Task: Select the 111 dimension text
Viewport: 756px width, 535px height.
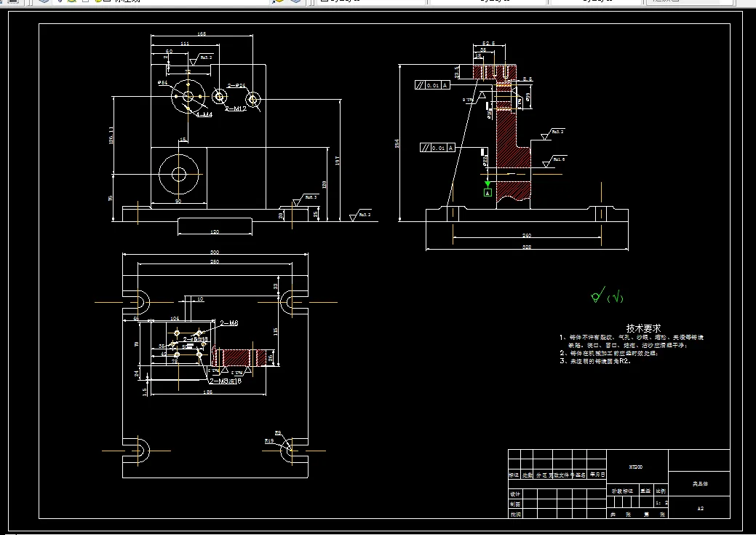Action: coord(185,44)
